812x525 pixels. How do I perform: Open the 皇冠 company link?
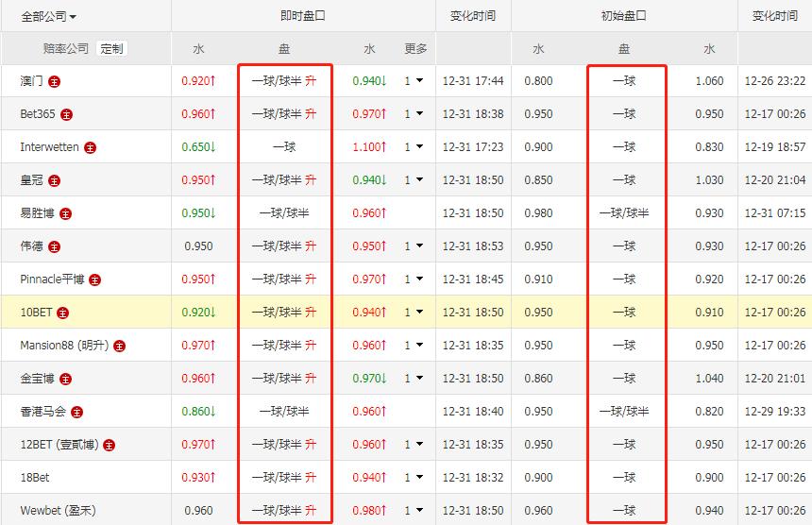(x=31, y=180)
